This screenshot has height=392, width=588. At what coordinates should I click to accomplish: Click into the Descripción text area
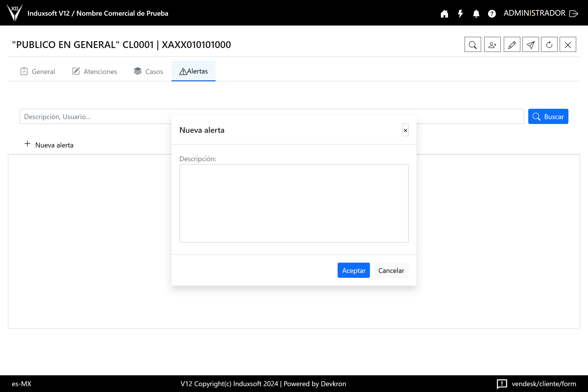click(294, 203)
